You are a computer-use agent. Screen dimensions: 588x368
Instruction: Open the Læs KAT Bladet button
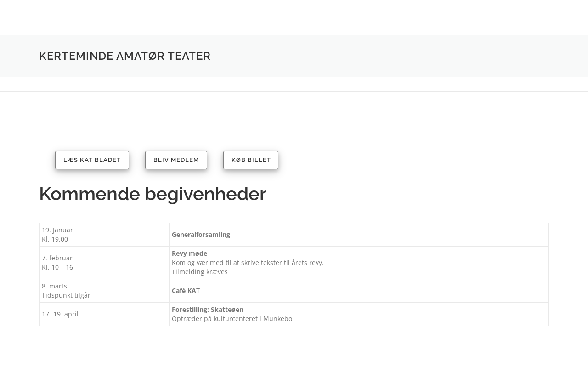[x=92, y=160]
